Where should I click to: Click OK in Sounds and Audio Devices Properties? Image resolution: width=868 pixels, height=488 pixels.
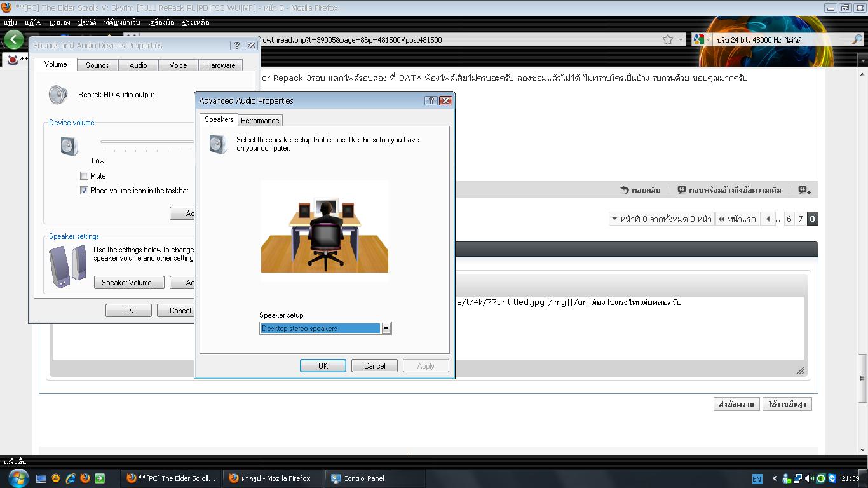128,310
